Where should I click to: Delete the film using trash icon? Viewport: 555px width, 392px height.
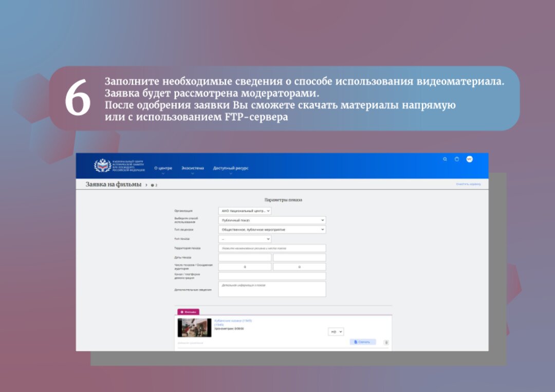[386, 342]
